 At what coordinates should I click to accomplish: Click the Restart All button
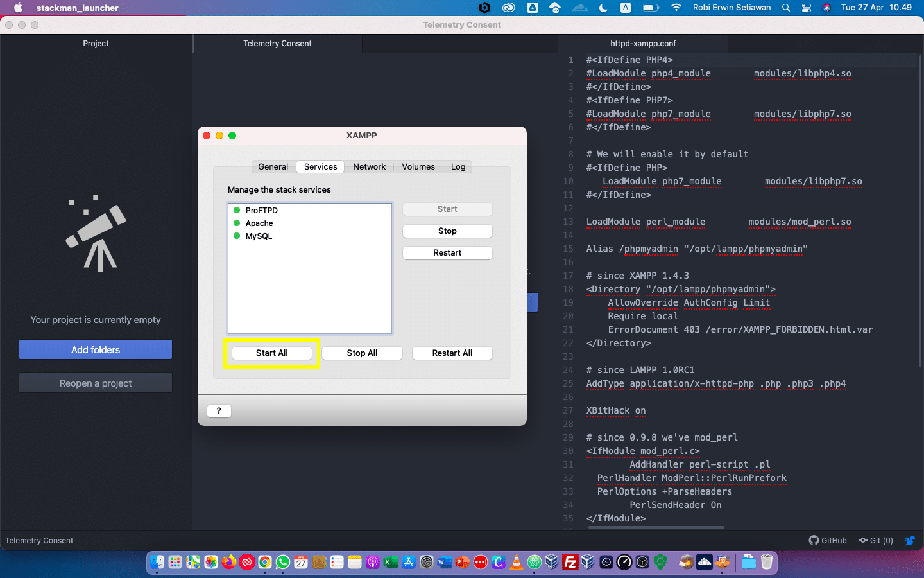click(x=452, y=353)
